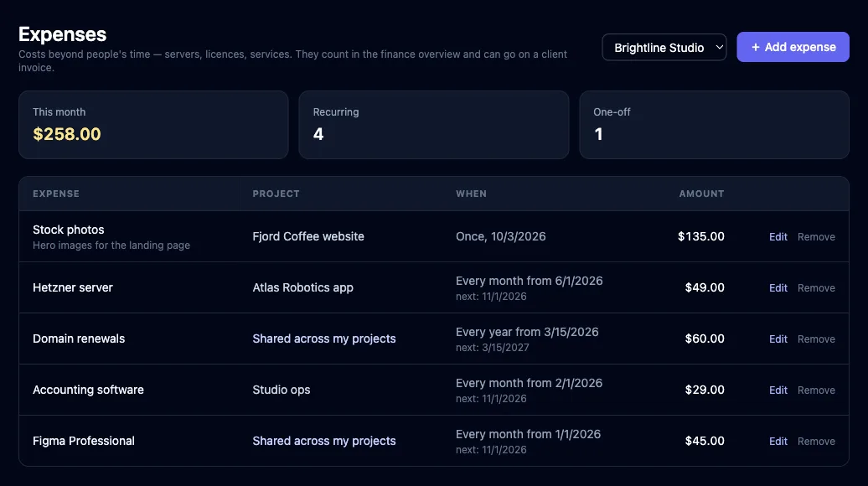868x486 pixels.
Task: Select the Atlas Robotics app project cell
Action: click(302, 288)
